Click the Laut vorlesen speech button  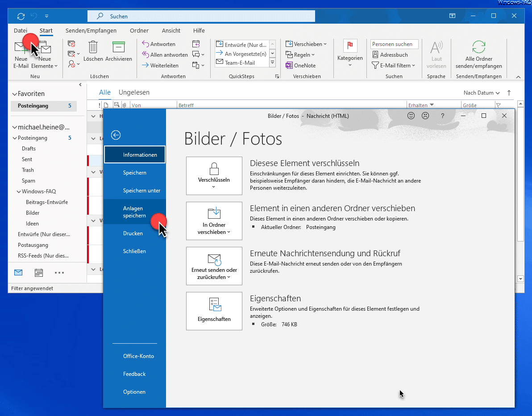436,54
